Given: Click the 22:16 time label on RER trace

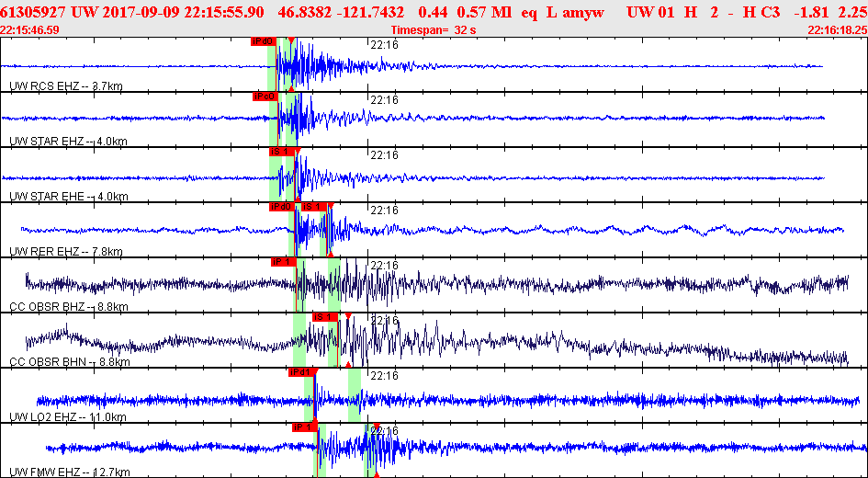Looking at the screenshot, I should 384,211.
